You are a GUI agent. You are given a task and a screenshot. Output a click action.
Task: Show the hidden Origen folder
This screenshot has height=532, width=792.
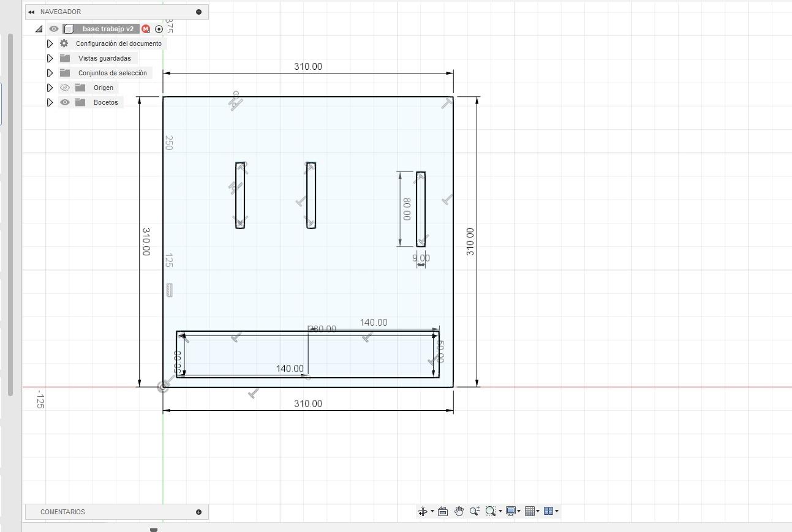pyautogui.click(x=65, y=88)
